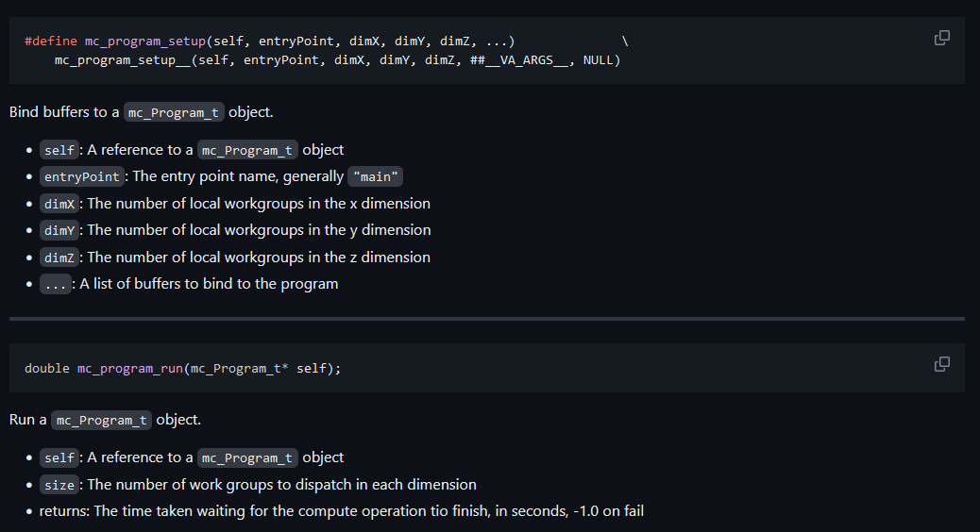
Task: Click mc_Program_t in the "Run a" sentence
Action: click(101, 420)
